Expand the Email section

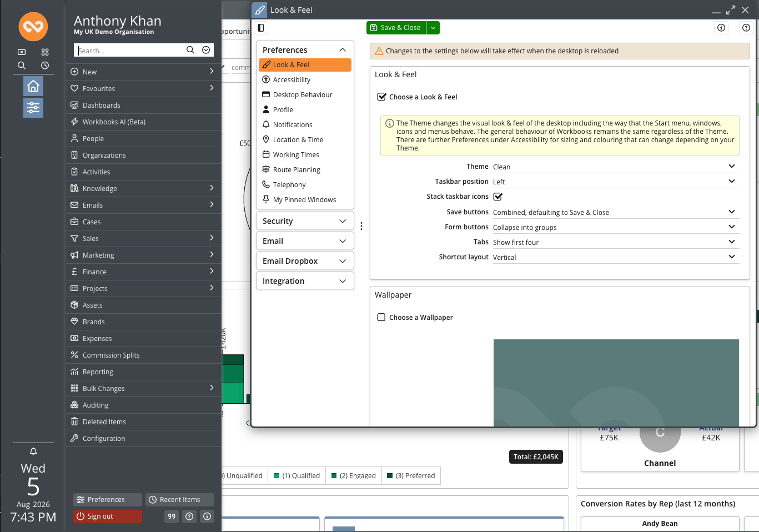click(x=305, y=241)
